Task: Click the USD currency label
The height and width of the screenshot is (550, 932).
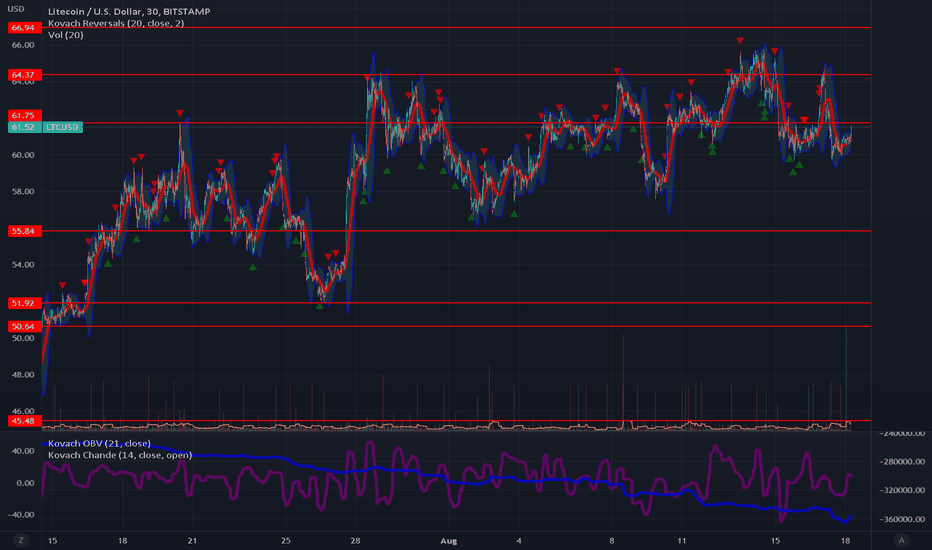Action: tap(16, 9)
